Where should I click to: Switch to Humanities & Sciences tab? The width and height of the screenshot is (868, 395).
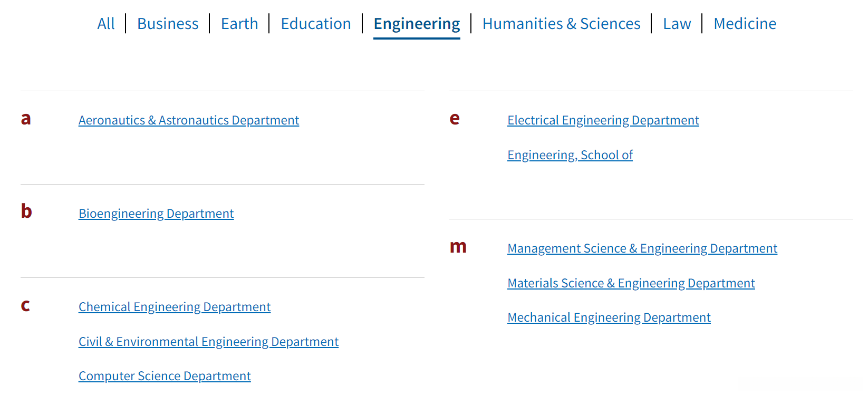[x=561, y=24]
